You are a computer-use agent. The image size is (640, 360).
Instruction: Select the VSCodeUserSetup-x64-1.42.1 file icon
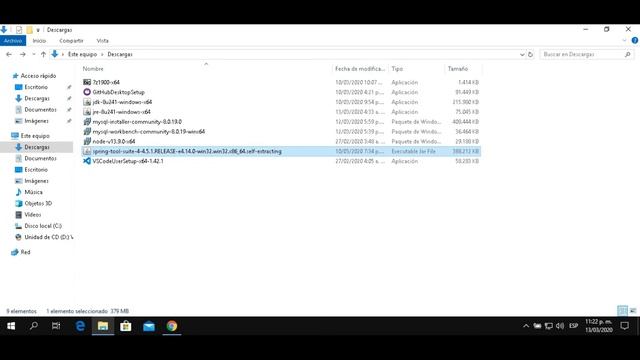pyautogui.click(x=87, y=161)
